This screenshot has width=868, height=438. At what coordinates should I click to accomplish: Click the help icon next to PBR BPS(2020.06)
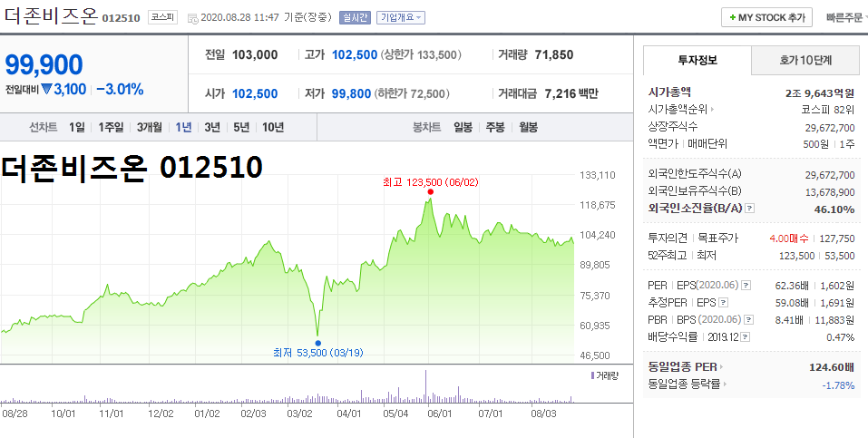click(748, 320)
